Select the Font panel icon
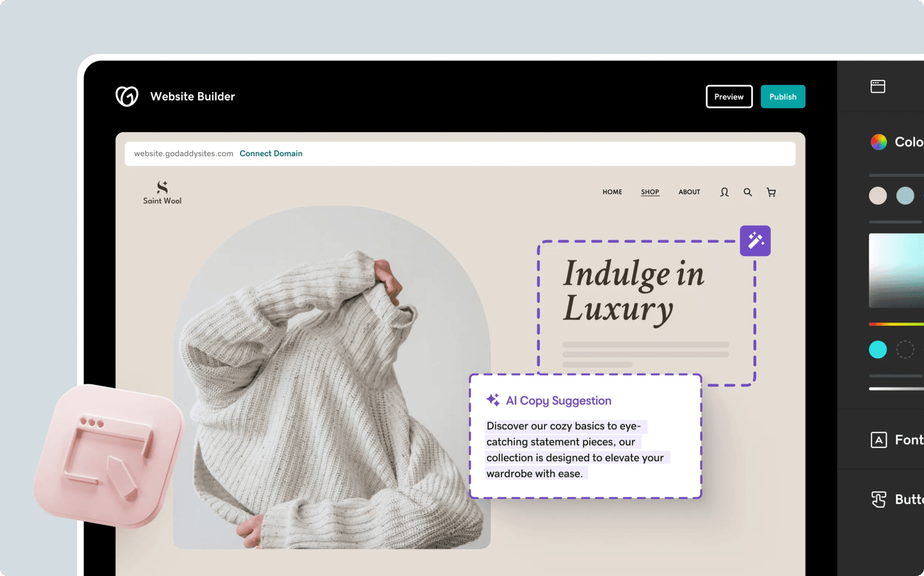The height and width of the screenshot is (576, 924). pos(879,440)
